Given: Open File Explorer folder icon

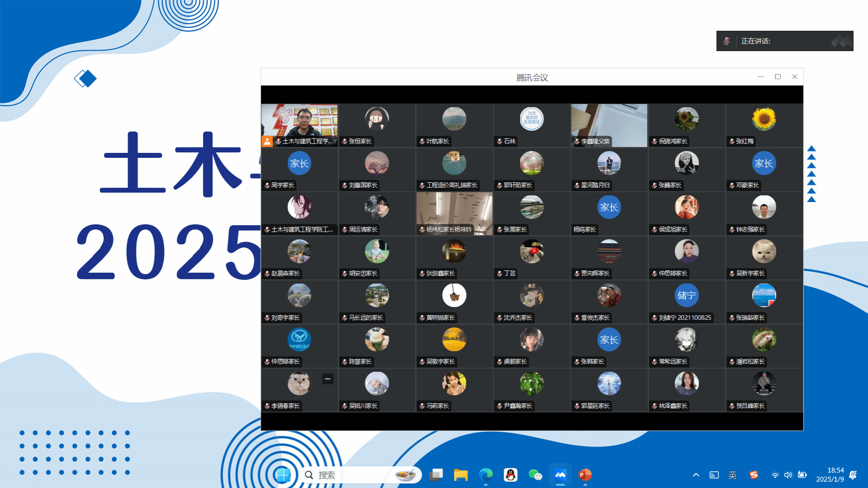Looking at the screenshot, I should 461,475.
